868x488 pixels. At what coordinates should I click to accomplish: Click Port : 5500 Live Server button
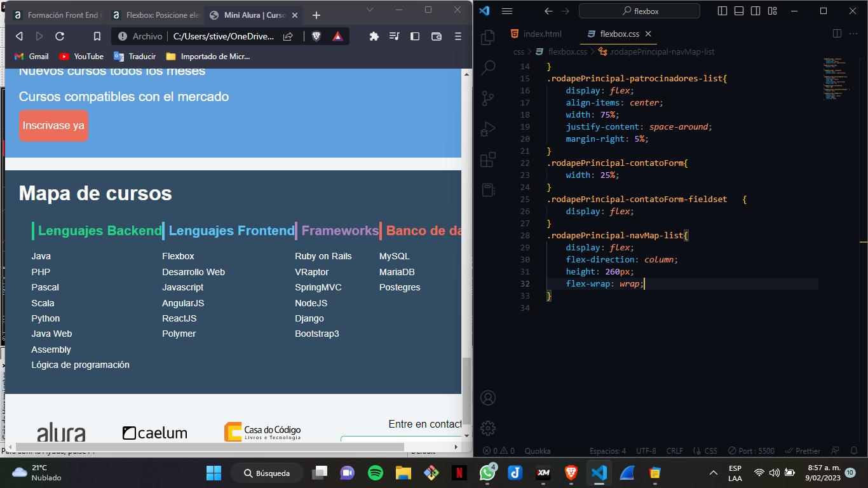(x=751, y=451)
